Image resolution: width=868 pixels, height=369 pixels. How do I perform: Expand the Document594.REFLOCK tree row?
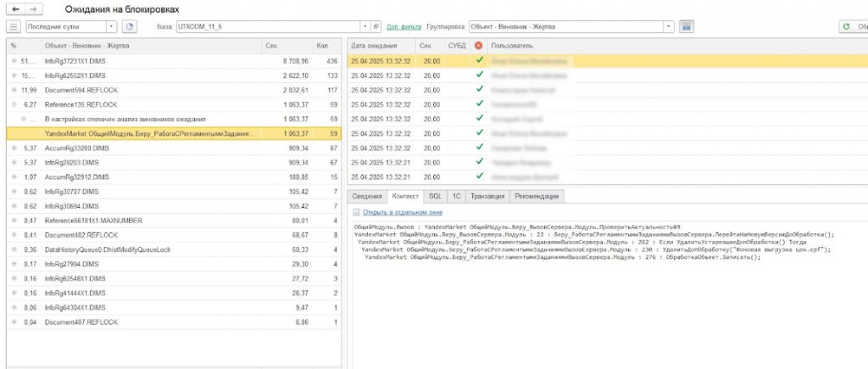point(14,90)
